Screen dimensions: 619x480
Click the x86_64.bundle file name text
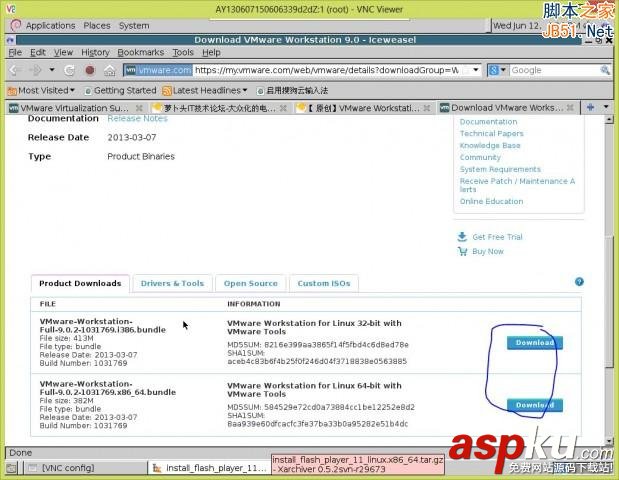tap(108, 388)
